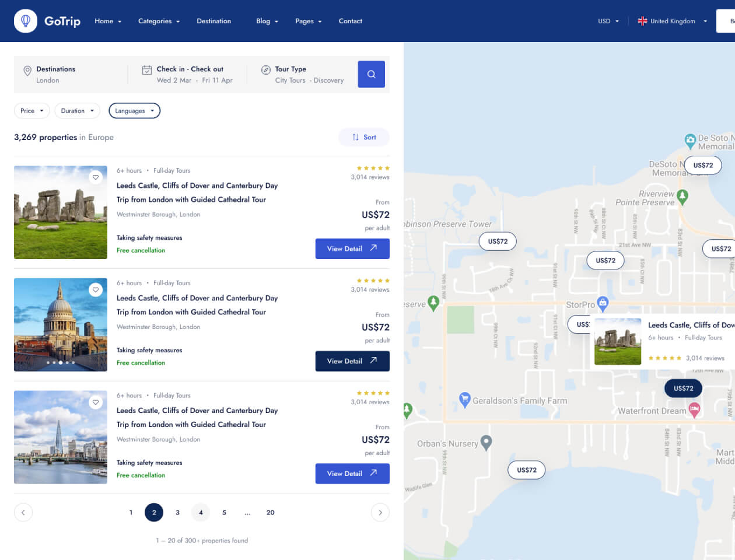
Task: Expand the Languages filter dropdown
Action: click(134, 111)
